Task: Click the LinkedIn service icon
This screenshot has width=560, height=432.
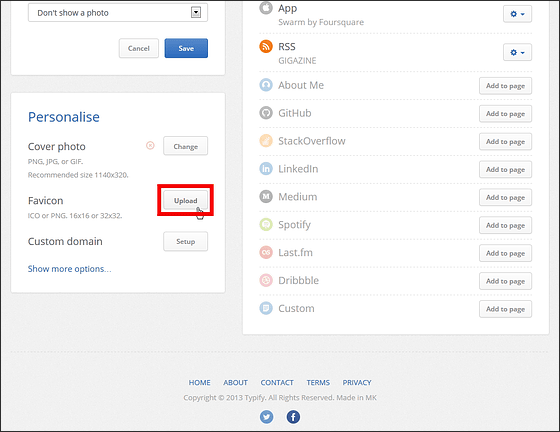Action: (266, 169)
